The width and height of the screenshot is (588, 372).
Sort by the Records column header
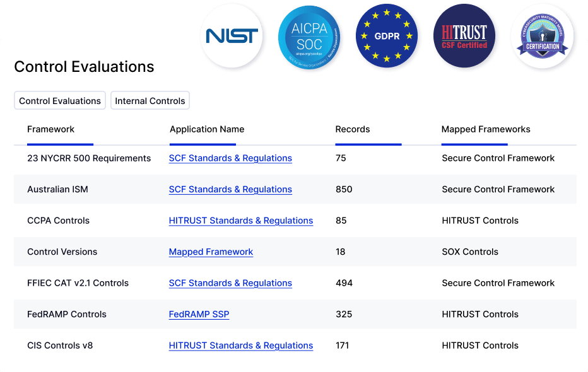[x=353, y=129]
